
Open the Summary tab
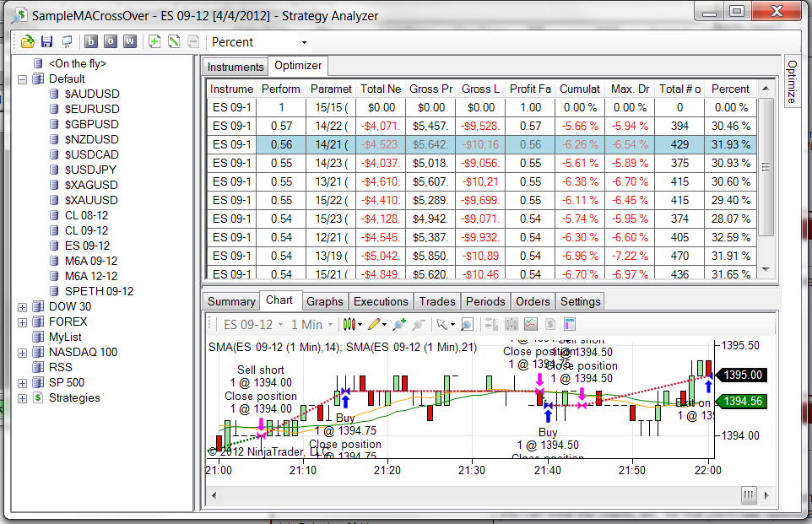[231, 301]
